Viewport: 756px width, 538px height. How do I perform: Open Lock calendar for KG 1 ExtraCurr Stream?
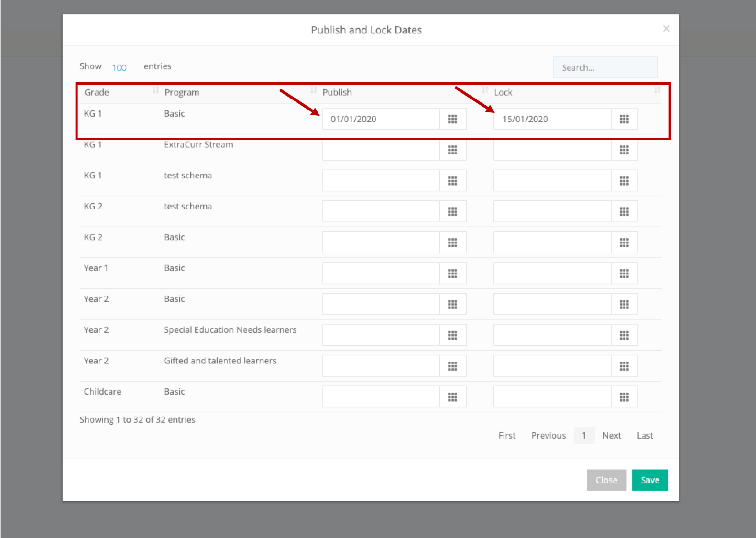pos(624,150)
